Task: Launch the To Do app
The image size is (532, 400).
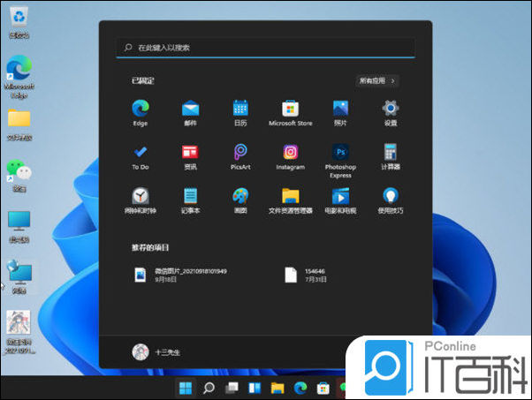Action: [141, 157]
